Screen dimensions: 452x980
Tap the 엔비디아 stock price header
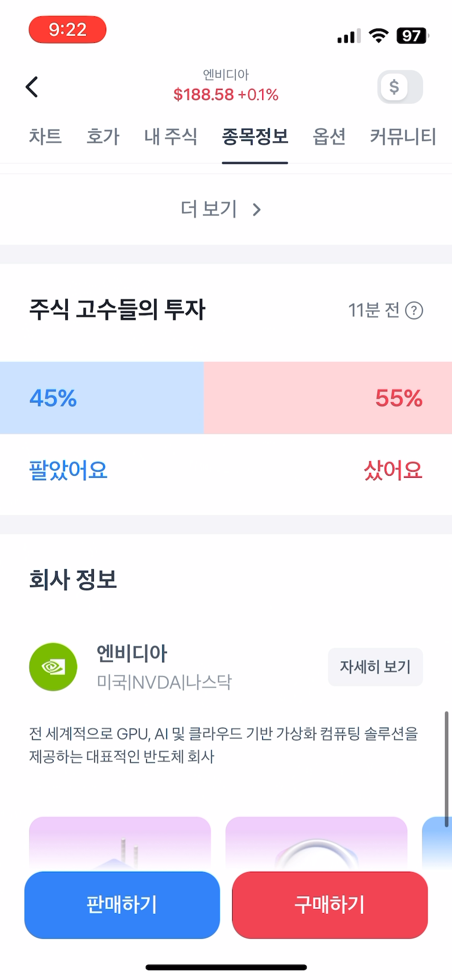(225, 87)
